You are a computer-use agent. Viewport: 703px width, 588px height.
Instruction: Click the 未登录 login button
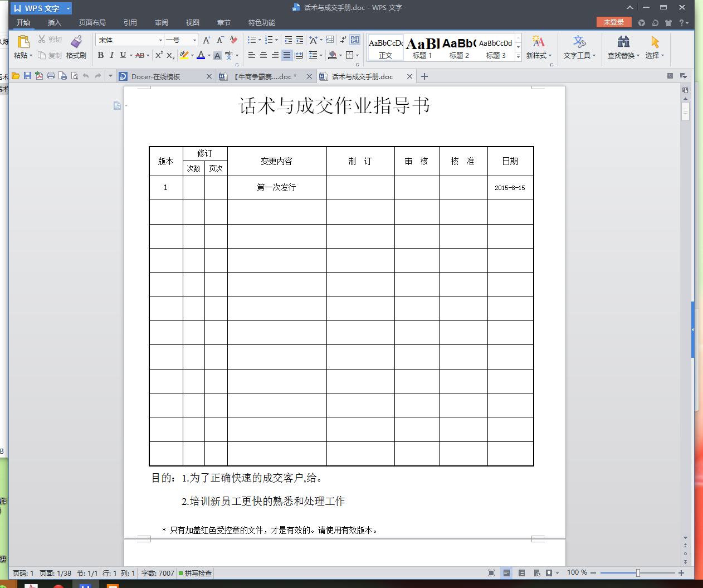pos(614,22)
